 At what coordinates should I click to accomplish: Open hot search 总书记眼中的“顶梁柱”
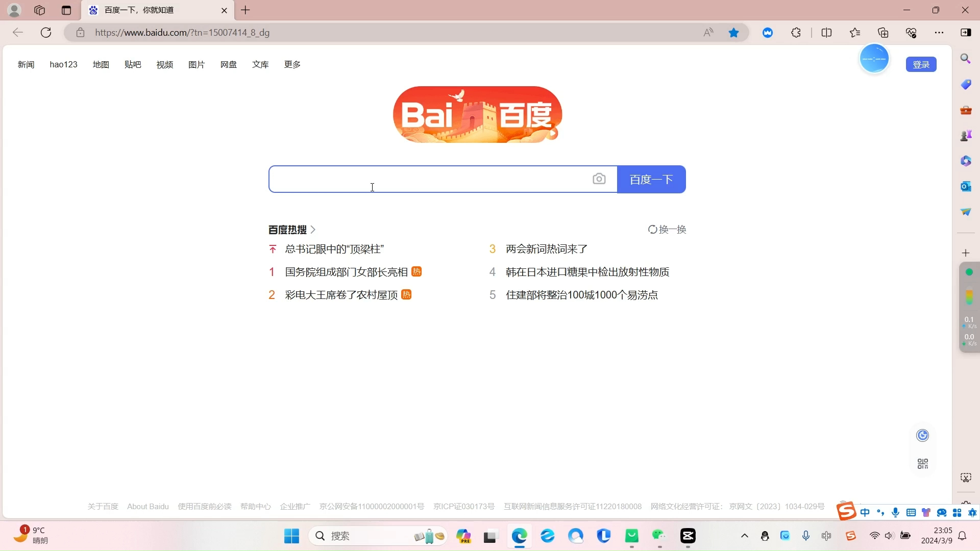(334, 249)
